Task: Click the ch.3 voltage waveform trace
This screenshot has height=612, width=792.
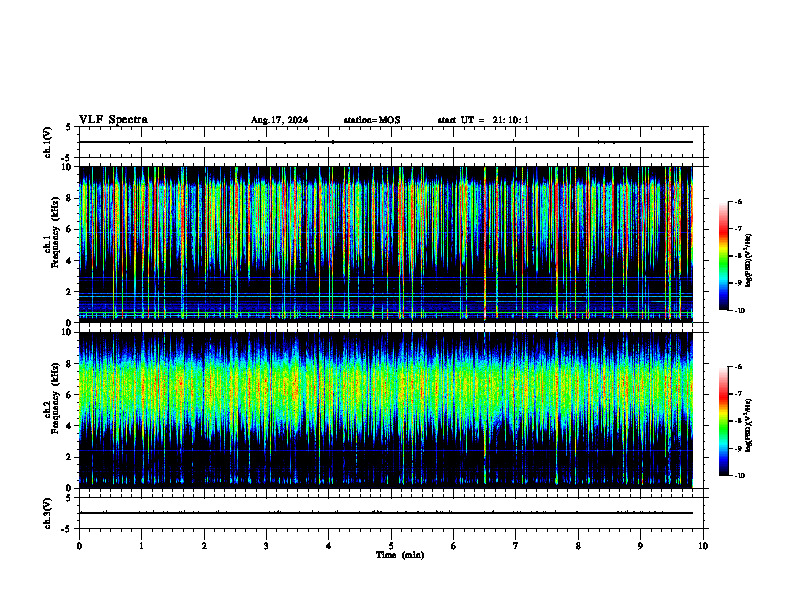Action: pyautogui.click(x=385, y=513)
